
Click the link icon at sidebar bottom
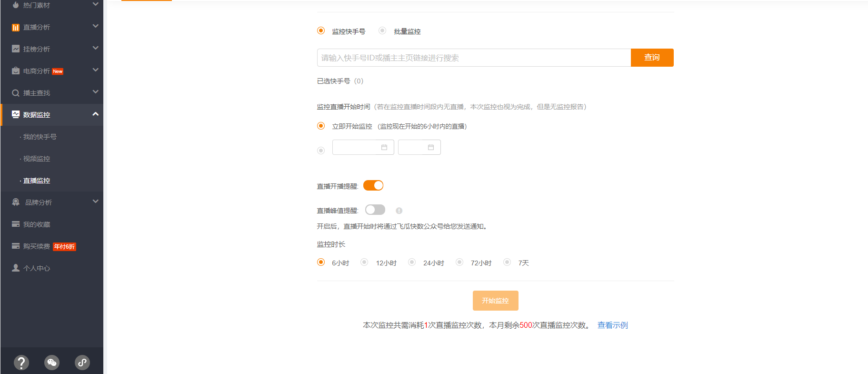point(82,363)
